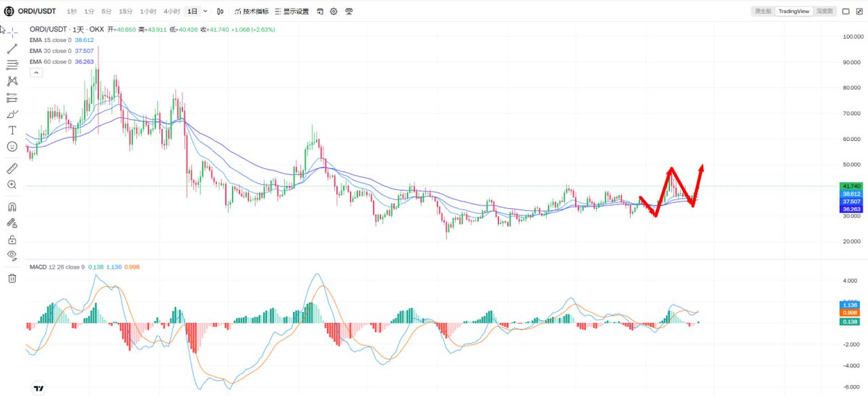
Task: Switch to the 15分 timeframe
Action: click(x=126, y=12)
